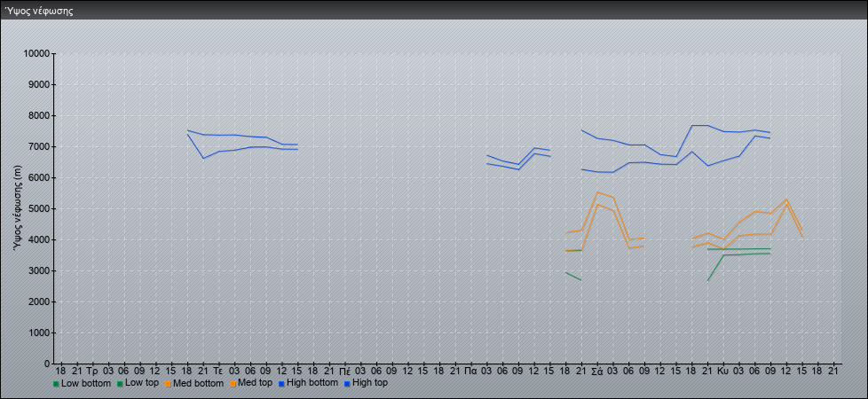Click the Πέ day label on x-axis
868x399 pixels.
click(344, 371)
